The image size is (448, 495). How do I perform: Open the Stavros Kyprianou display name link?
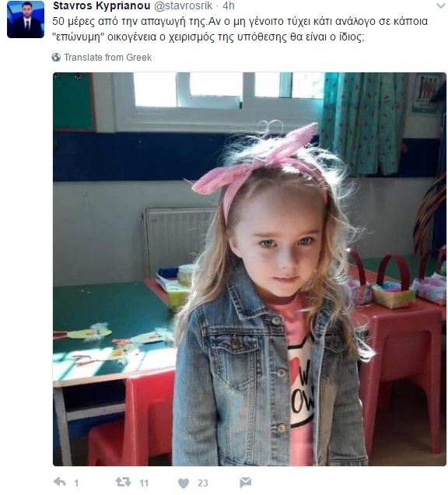click(102, 5)
